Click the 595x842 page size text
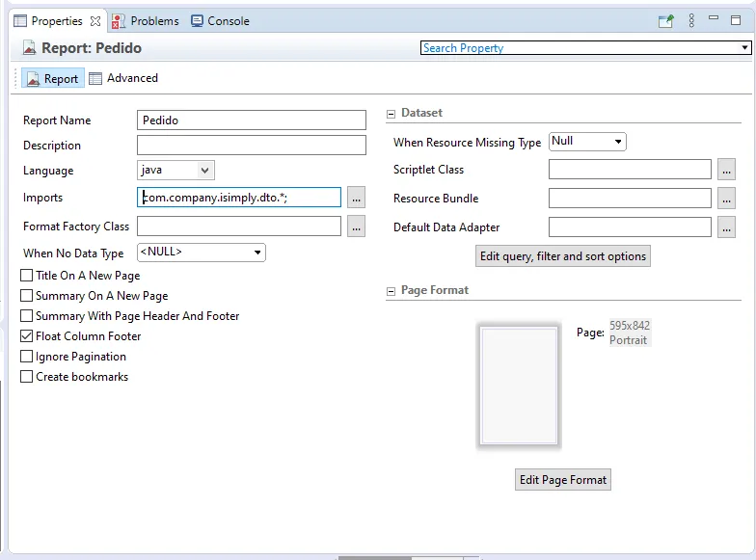This screenshot has width=756, height=560. tap(629, 326)
